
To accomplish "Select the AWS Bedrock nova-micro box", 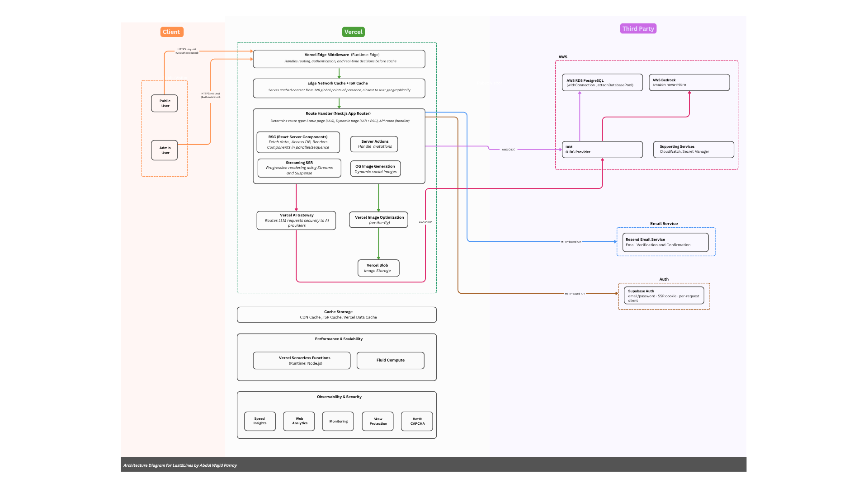I will click(x=689, y=83).
